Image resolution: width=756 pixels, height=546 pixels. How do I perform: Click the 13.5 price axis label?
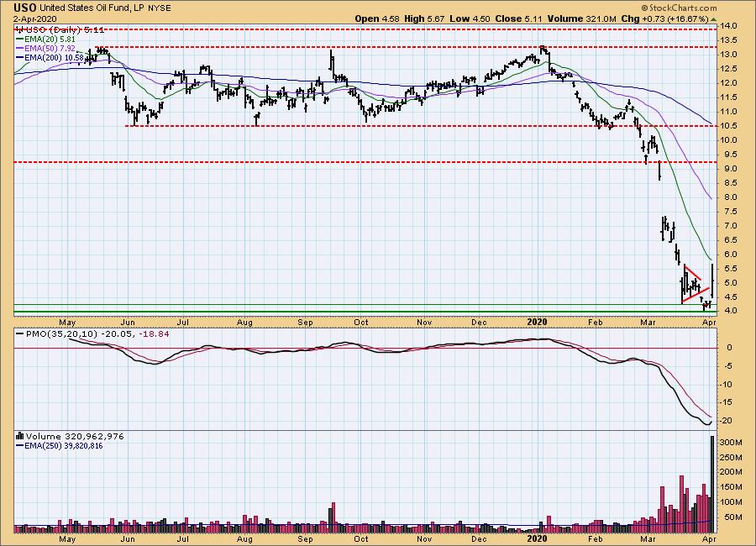pos(729,40)
